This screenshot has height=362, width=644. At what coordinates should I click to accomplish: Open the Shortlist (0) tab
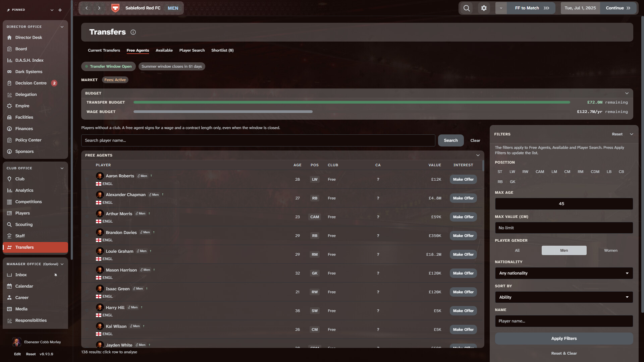(222, 50)
